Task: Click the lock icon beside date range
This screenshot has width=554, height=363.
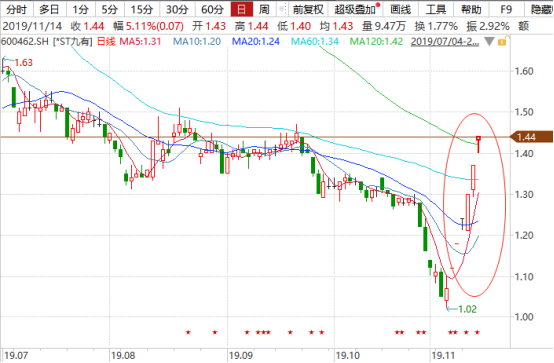Action: [503, 42]
